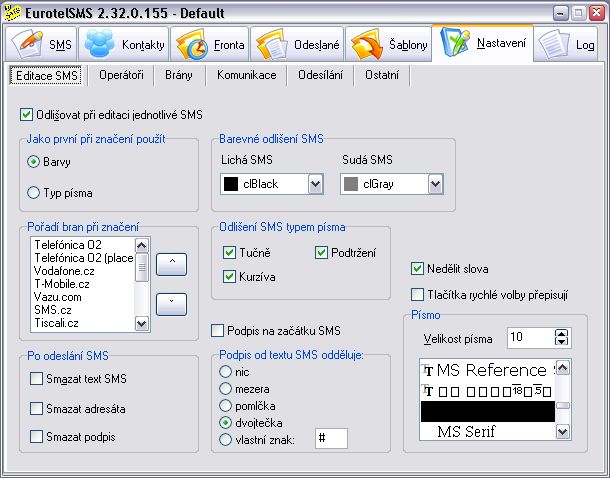
Task: Click the Log documents icon
Action: pyautogui.click(x=553, y=45)
